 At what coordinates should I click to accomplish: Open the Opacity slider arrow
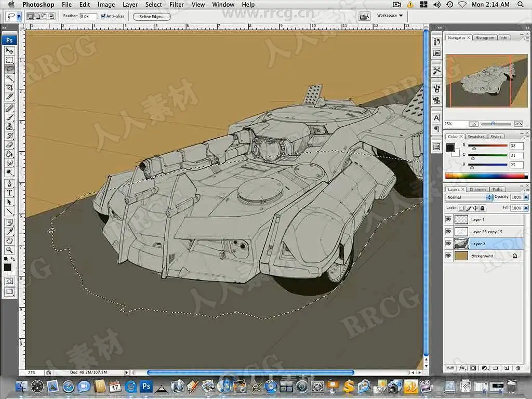point(526,197)
